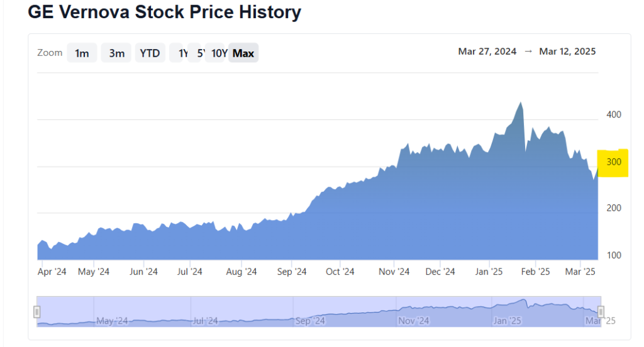Click the Aug '24 axis label
The image size is (644, 347).
(241, 272)
